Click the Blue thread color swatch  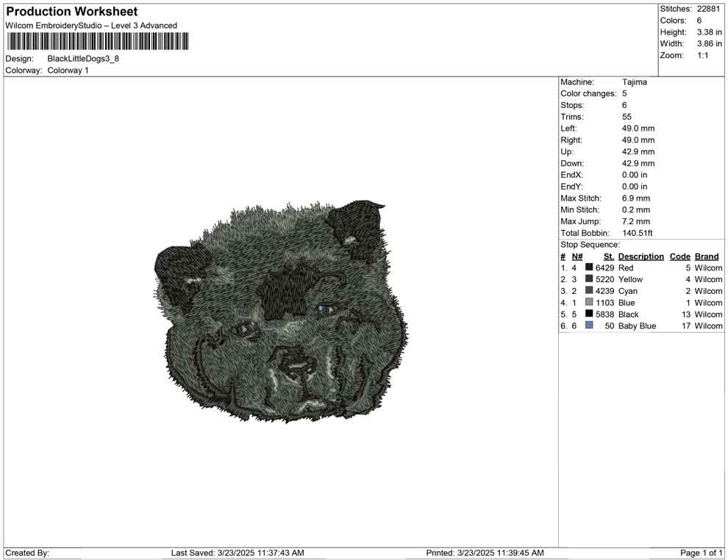(589, 302)
